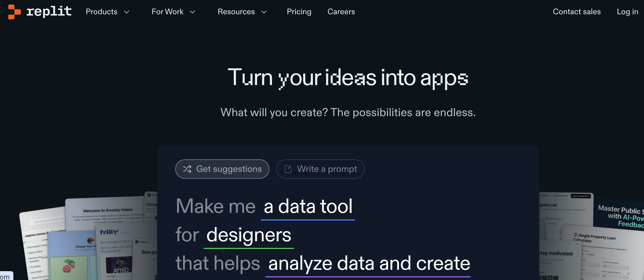The image size is (644, 280).
Task: Select the Get suggestions mode
Action: tap(222, 169)
